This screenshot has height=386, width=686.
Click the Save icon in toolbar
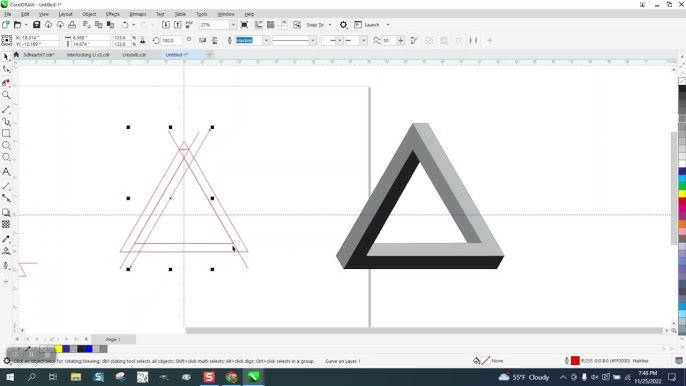37,25
